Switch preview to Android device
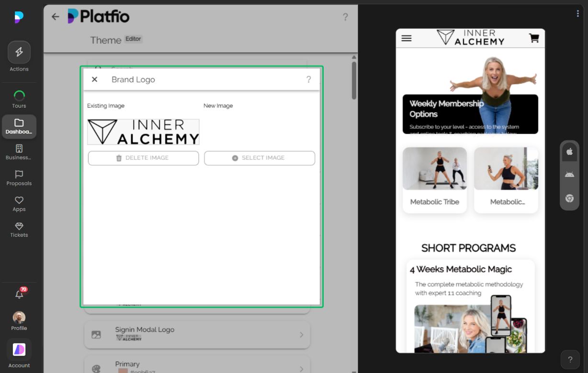The width and height of the screenshot is (588, 373). pos(569,174)
